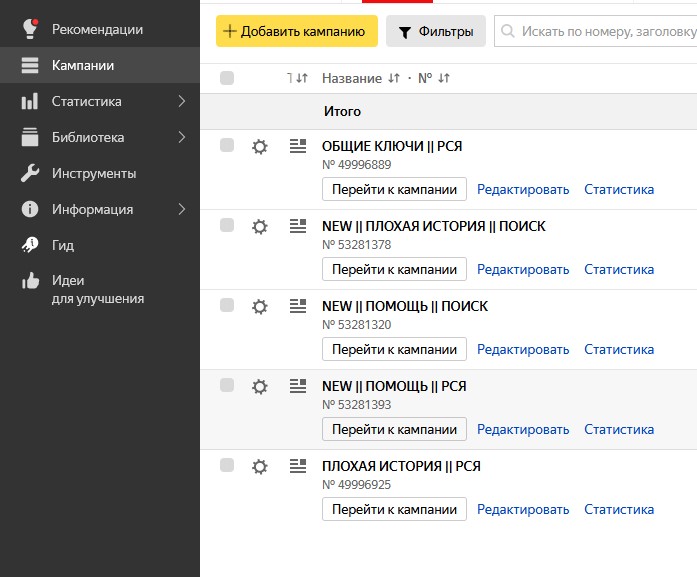Click Статистика link for NEW || ПОМОЩЬ || РСЯ
Image resolution: width=697 pixels, height=577 pixels.
(619, 429)
